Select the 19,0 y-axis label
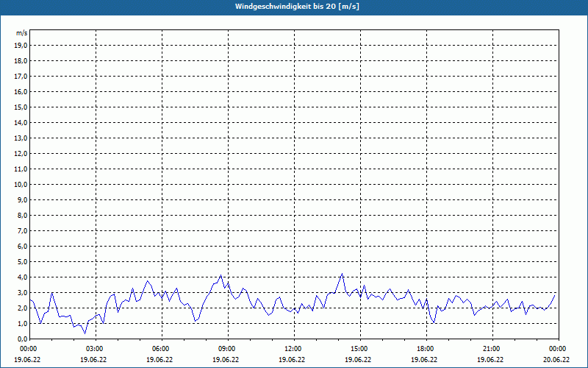Viewport: 588px width, 368px height. (21, 45)
